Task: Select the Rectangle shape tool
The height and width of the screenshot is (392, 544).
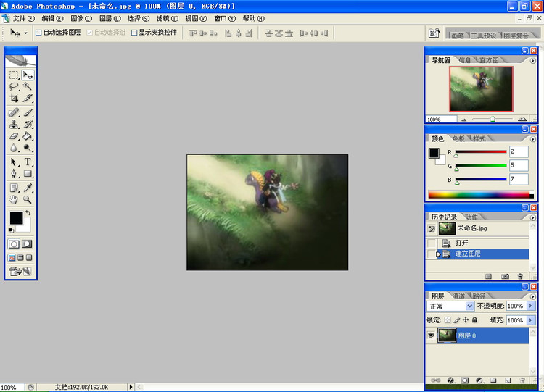Action: coord(28,174)
